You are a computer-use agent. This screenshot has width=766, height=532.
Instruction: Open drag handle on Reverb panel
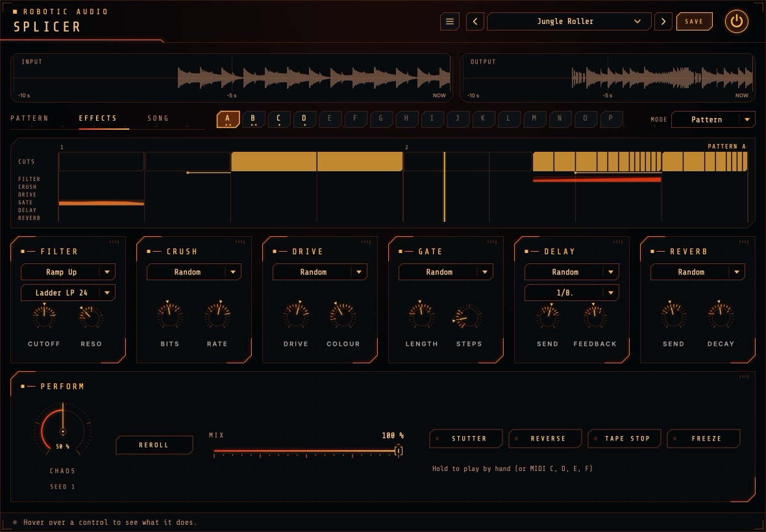[744, 241]
